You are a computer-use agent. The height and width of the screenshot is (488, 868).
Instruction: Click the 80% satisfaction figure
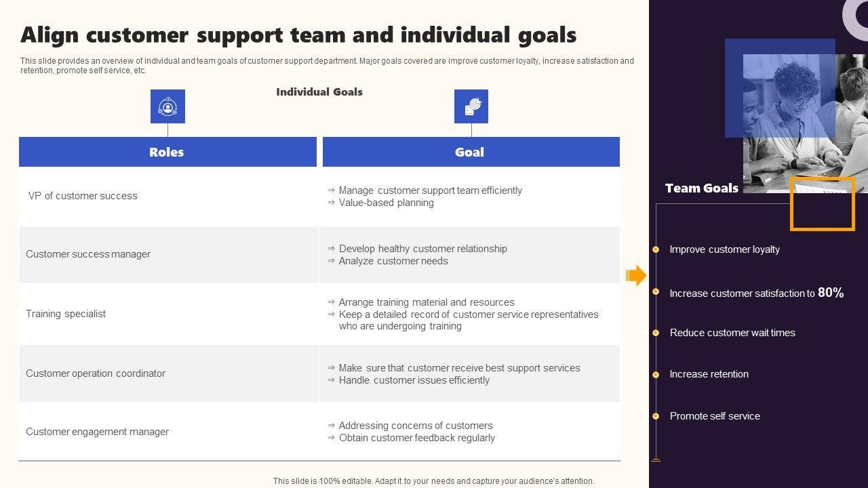click(x=831, y=292)
